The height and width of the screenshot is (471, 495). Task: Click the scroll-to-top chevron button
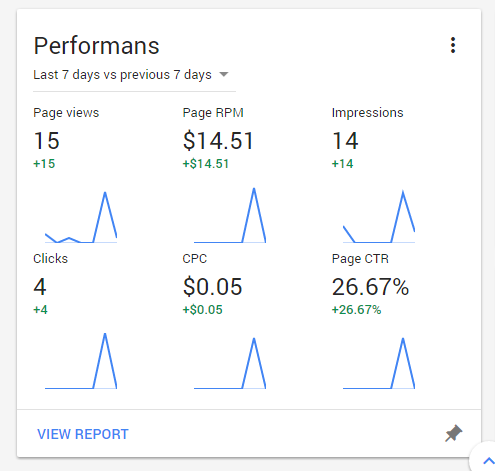pyautogui.click(x=488, y=461)
